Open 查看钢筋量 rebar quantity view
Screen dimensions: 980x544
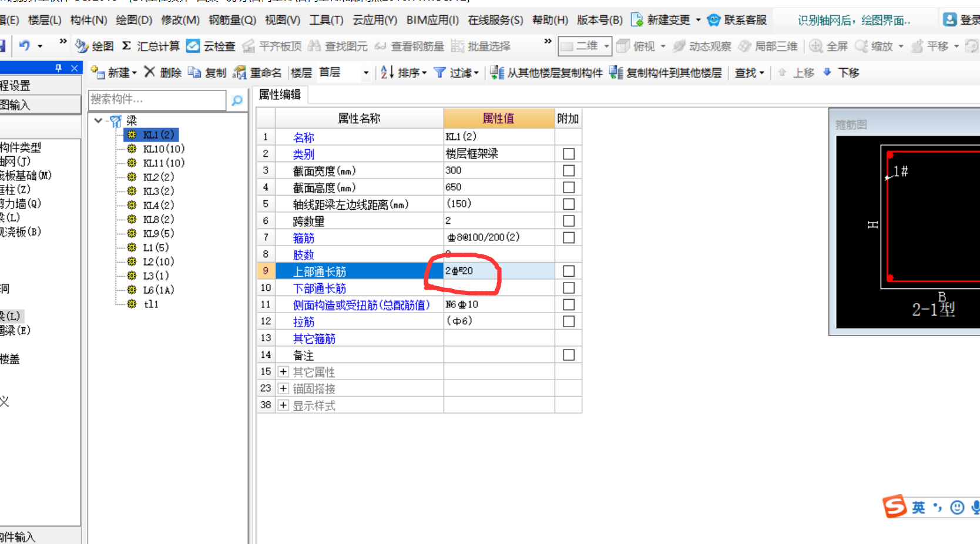pos(409,46)
